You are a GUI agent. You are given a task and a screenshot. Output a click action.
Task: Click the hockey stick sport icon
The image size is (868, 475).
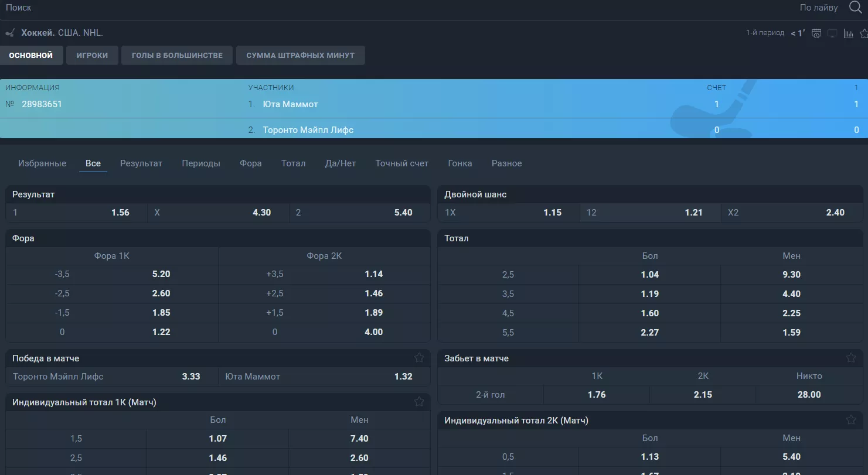click(x=10, y=33)
